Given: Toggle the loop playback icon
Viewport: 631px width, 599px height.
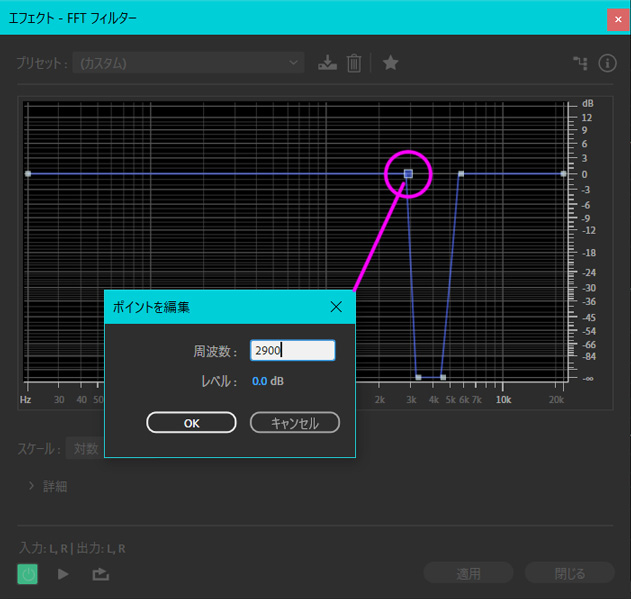Looking at the screenshot, I should [100, 574].
